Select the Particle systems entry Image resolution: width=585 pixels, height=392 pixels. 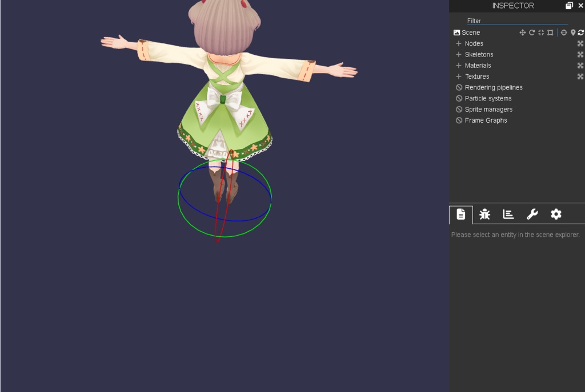(488, 98)
